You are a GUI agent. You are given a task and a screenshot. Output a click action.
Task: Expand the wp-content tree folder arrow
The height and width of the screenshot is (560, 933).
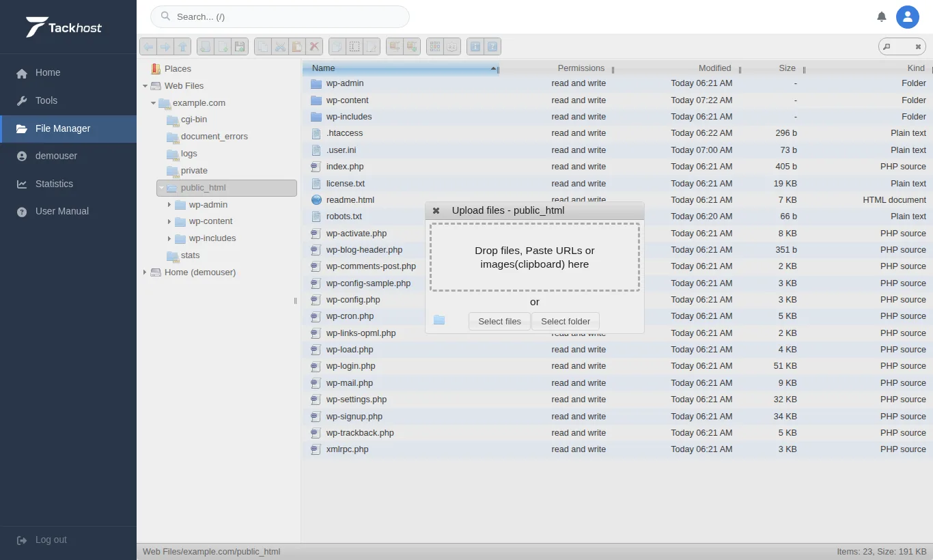[x=169, y=221]
